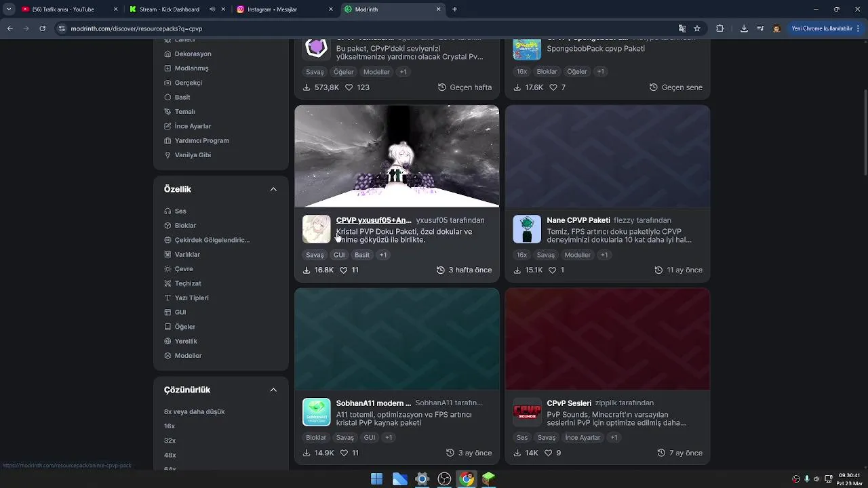Click the Çekirdek Gölgelendirici filter icon
The image size is (868, 488).
pyautogui.click(x=167, y=240)
